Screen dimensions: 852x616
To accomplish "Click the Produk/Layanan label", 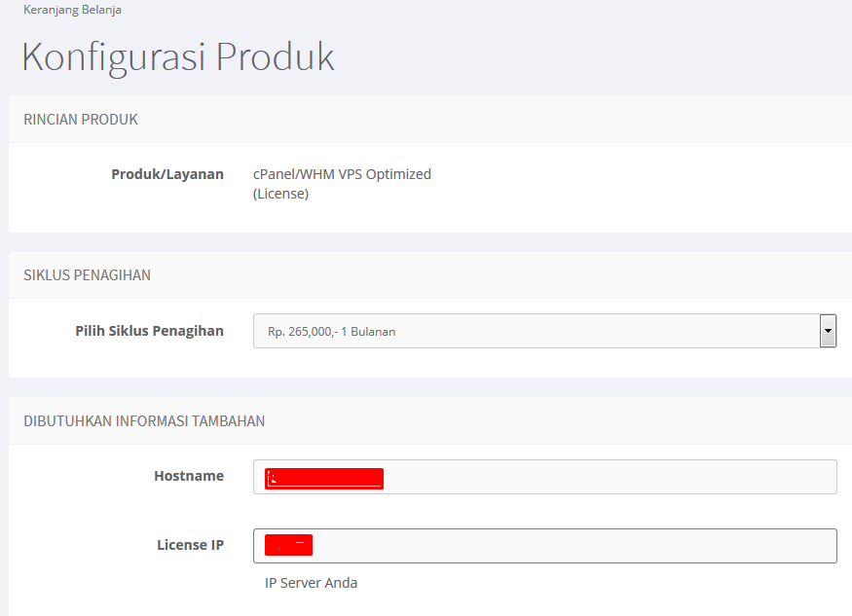I will point(167,174).
